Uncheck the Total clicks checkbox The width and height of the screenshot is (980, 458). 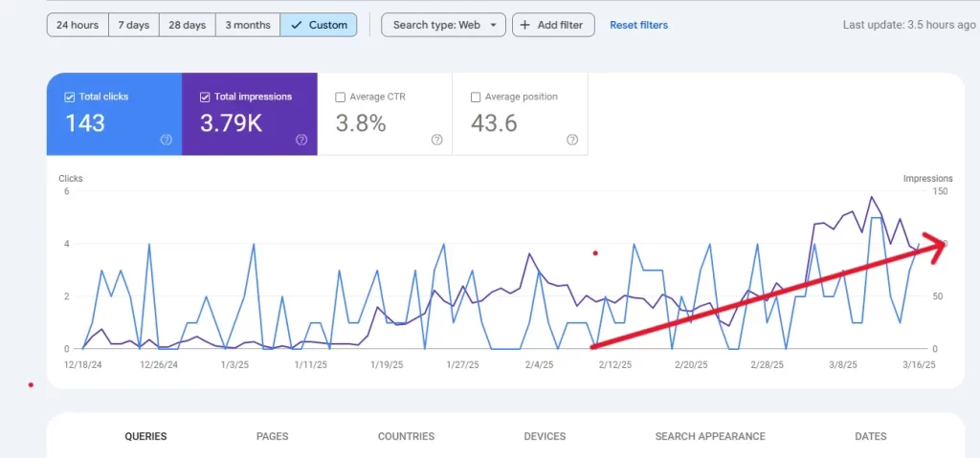point(69,97)
